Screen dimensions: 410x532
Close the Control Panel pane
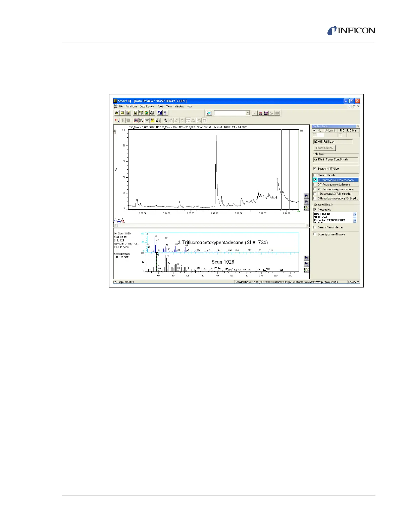[x=358, y=126]
